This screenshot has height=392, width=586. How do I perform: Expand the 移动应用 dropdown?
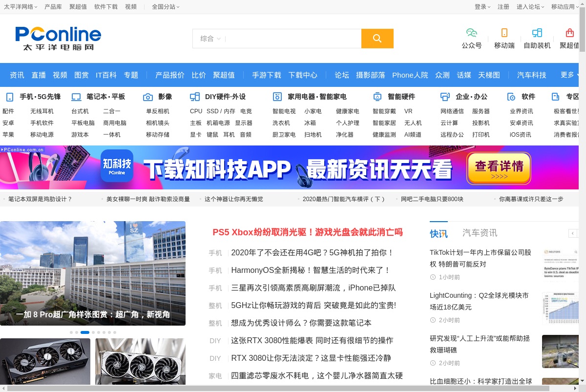pos(565,7)
